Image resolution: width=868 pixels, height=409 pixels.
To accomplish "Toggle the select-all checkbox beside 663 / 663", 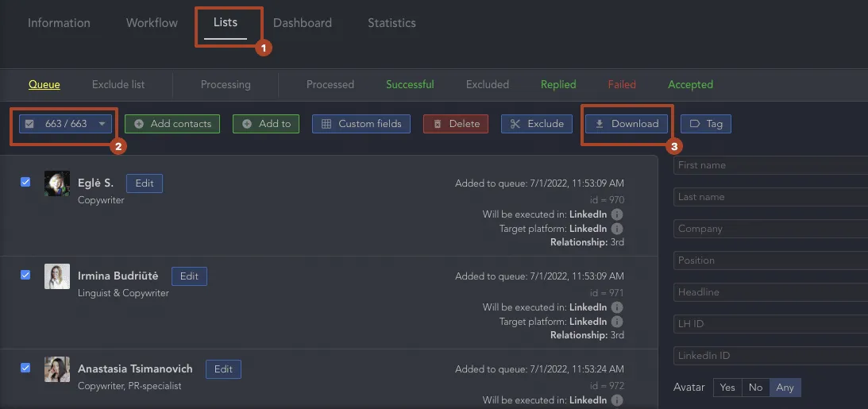I will tap(30, 124).
